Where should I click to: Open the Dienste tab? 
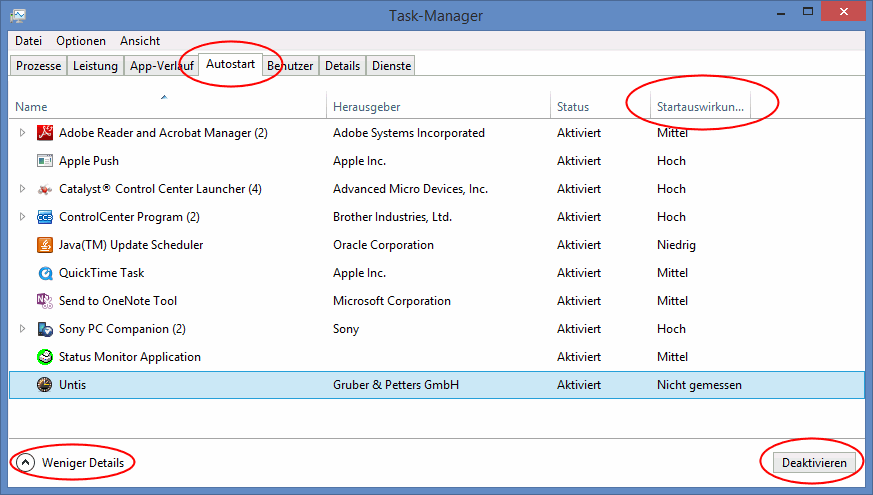[x=391, y=66]
